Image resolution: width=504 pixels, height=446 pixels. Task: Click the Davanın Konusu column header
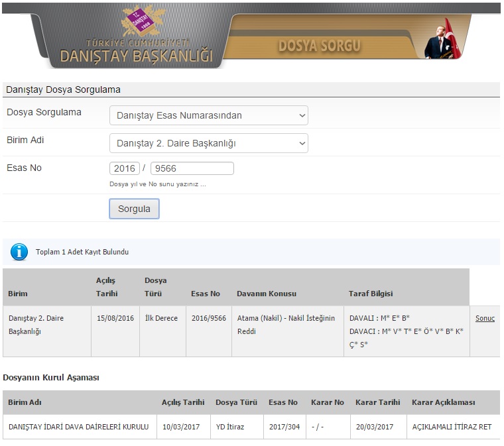point(266,294)
